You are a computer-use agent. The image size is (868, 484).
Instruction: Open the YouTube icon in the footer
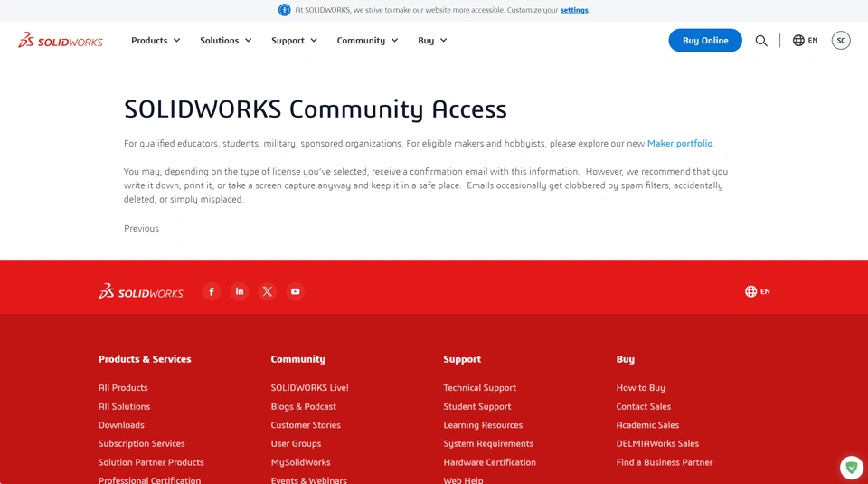click(295, 292)
